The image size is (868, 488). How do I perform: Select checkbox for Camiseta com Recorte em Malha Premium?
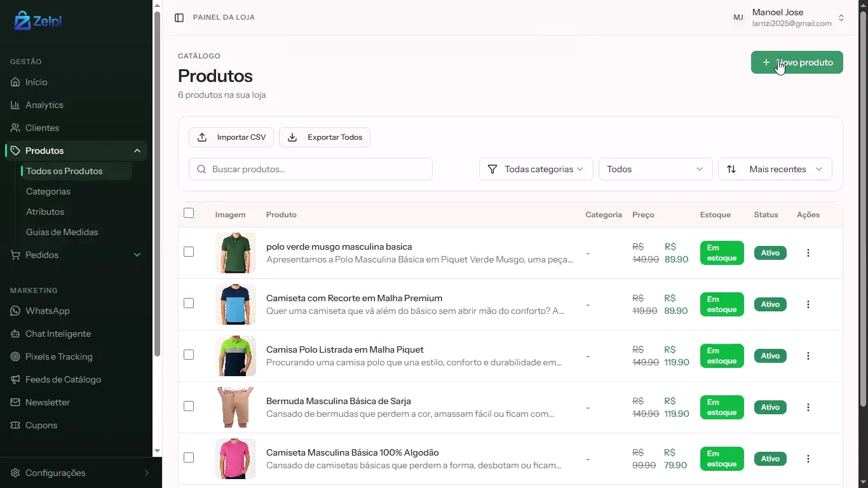click(189, 303)
